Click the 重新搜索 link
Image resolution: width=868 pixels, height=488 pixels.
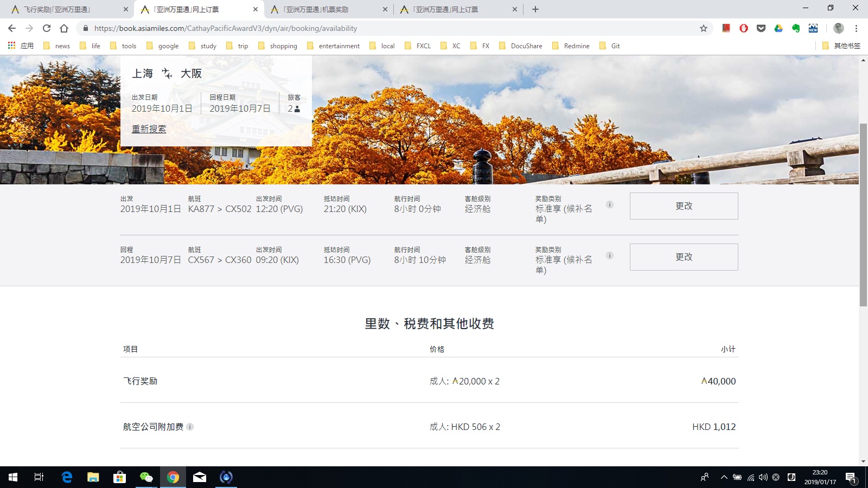coord(149,129)
